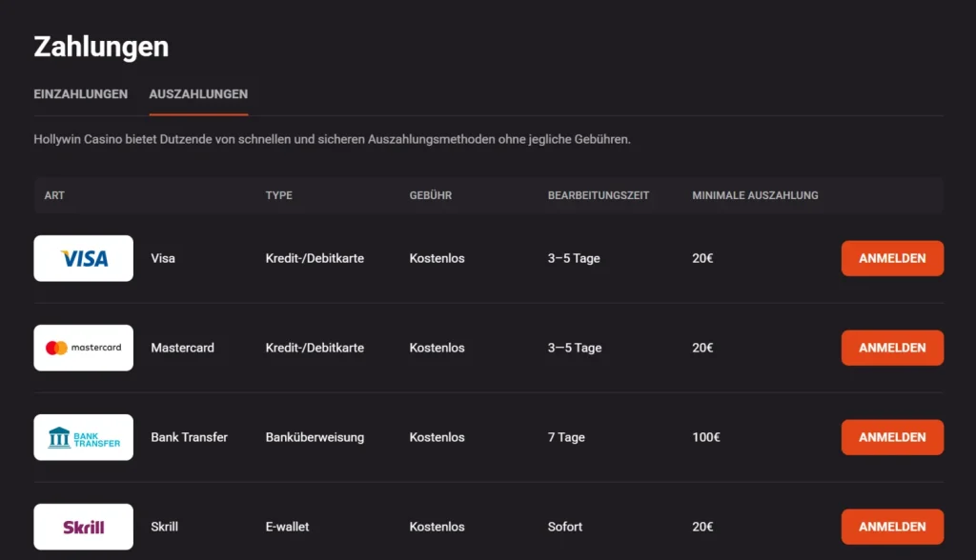The width and height of the screenshot is (976, 560).
Task: Click the E-wallet type cell
Action: coord(288,527)
